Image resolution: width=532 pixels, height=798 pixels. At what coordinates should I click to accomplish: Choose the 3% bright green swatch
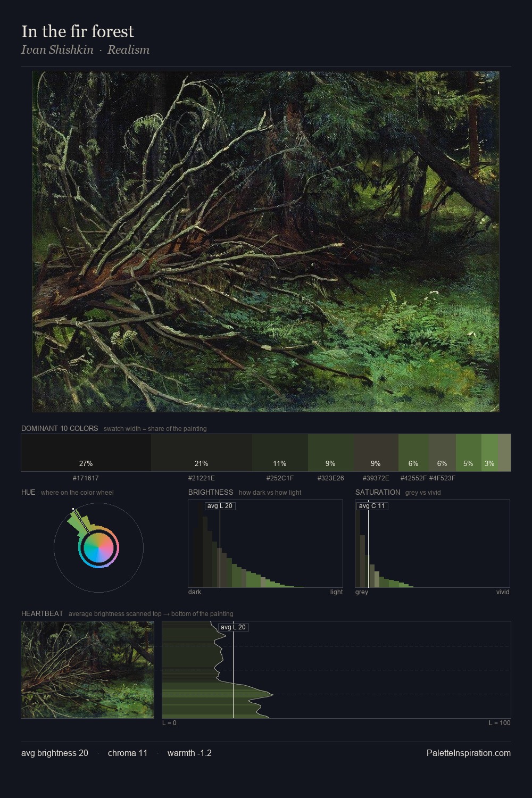click(x=489, y=453)
